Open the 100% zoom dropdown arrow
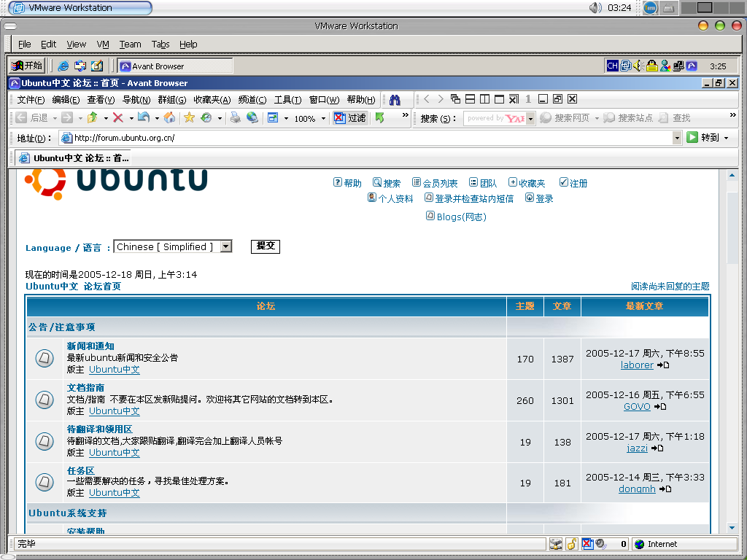 click(x=323, y=118)
